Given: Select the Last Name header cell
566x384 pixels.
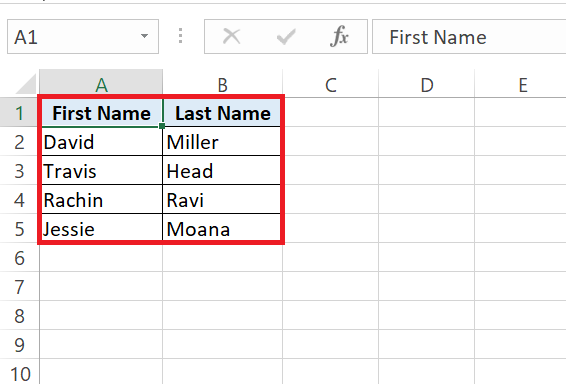Looking at the screenshot, I should click(x=222, y=113).
